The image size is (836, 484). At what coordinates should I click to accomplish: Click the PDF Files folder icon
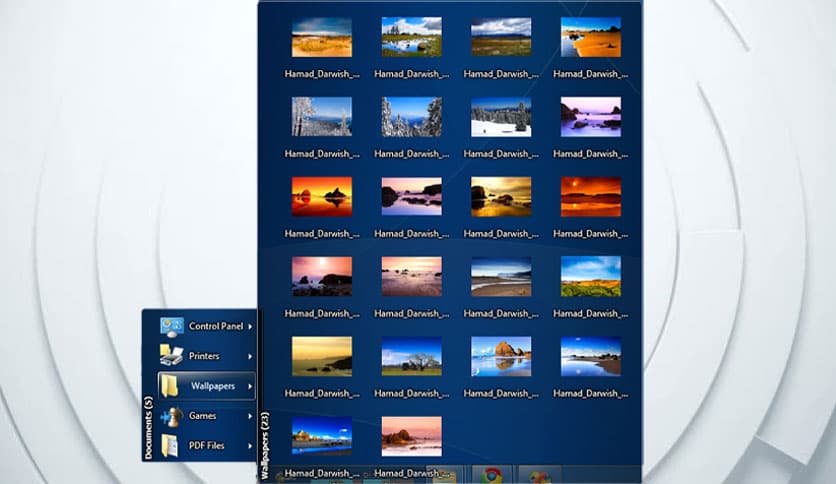point(170,446)
